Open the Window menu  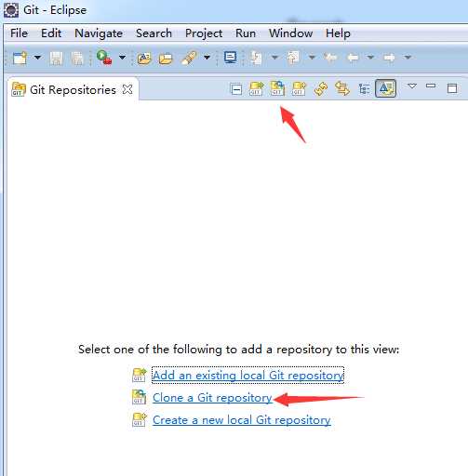290,33
